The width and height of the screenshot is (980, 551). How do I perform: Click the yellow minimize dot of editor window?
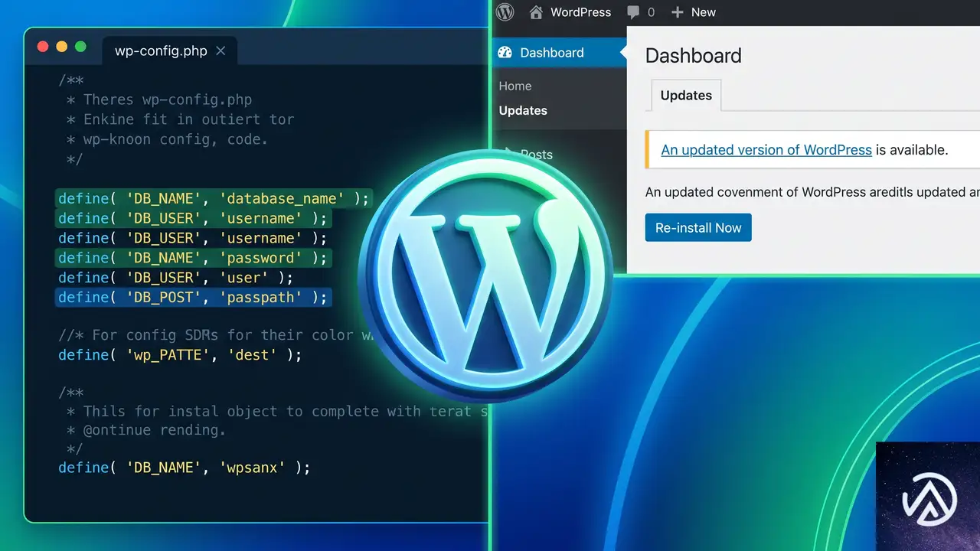click(62, 47)
